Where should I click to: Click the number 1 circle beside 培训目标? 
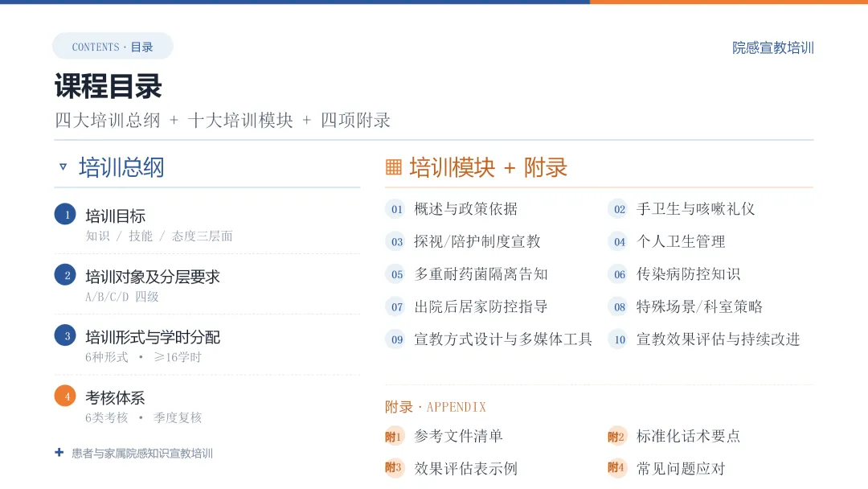pos(65,214)
